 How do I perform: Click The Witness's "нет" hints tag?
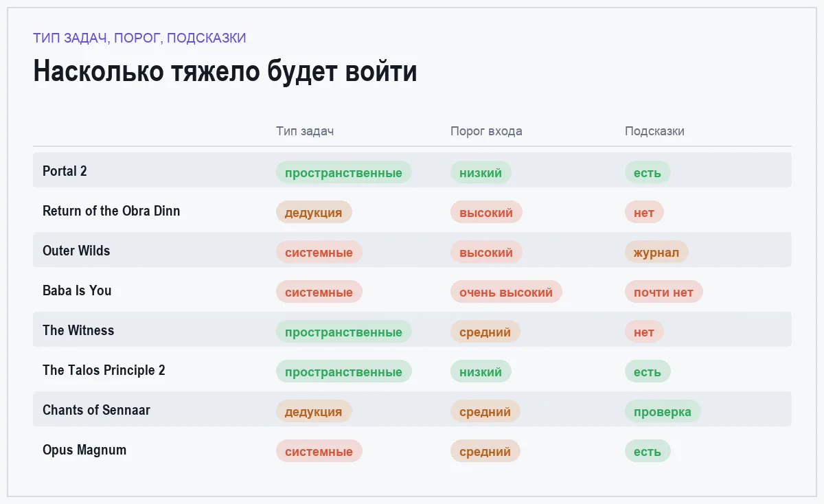click(644, 332)
